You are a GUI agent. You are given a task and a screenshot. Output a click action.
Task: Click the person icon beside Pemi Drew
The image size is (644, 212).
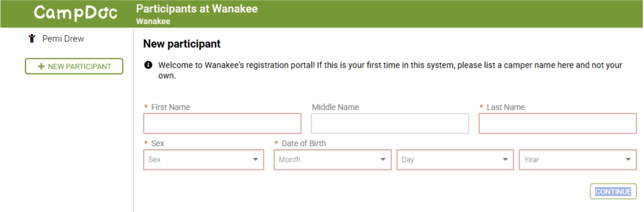point(32,39)
